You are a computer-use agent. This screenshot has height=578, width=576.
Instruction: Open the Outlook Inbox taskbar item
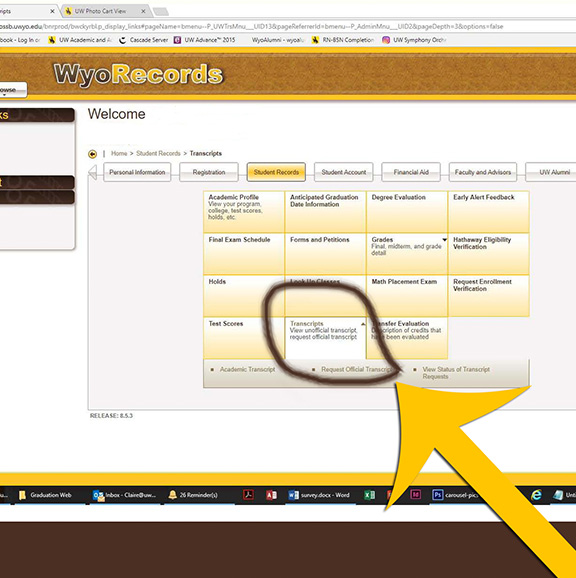pyautogui.click(x=124, y=495)
